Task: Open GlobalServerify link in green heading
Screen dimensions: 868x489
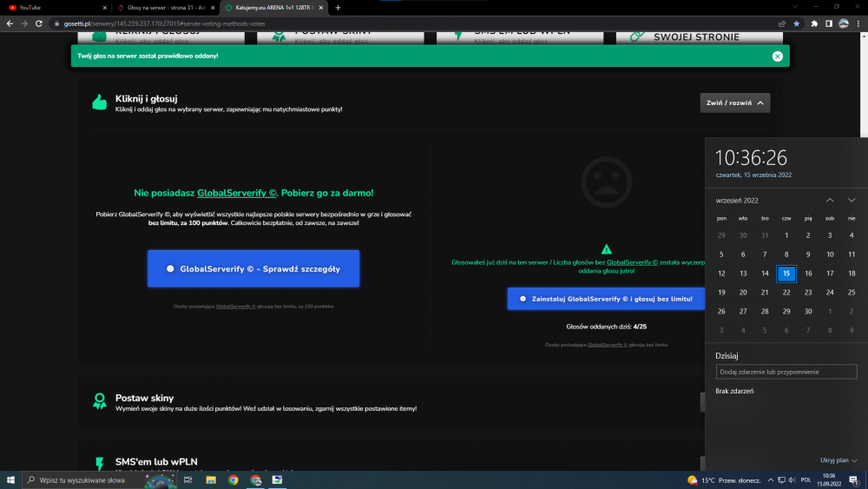Action: click(236, 193)
